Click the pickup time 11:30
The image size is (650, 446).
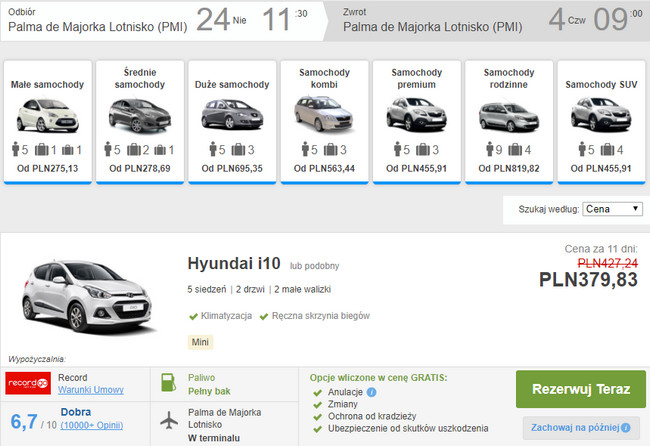coord(285,19)
